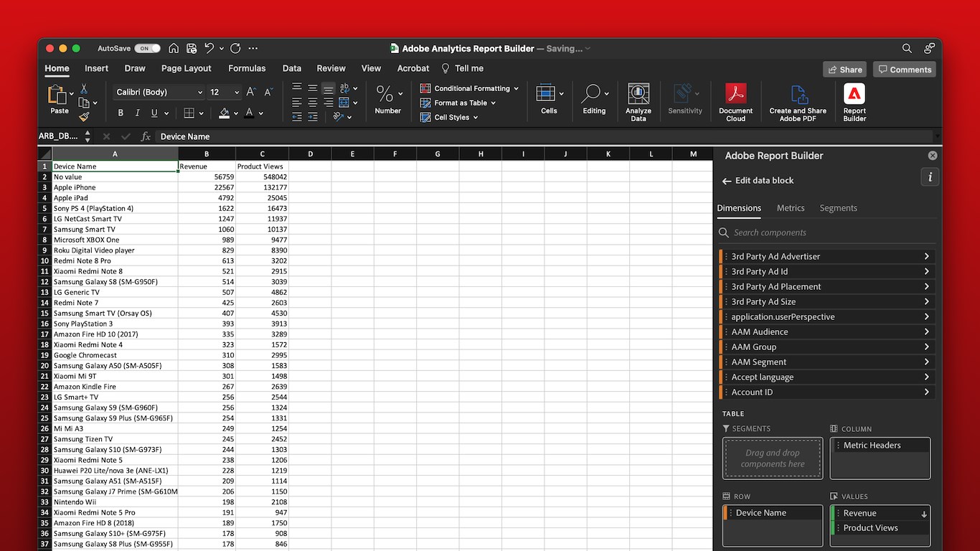
Task: Click the Format Painter brush icon
Action: pyautogui.click(x=84, y=117)
